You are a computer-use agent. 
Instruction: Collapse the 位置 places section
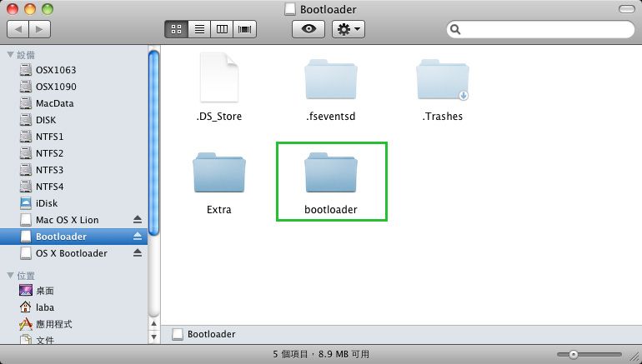pyautogui.click(x=11, y=276)
